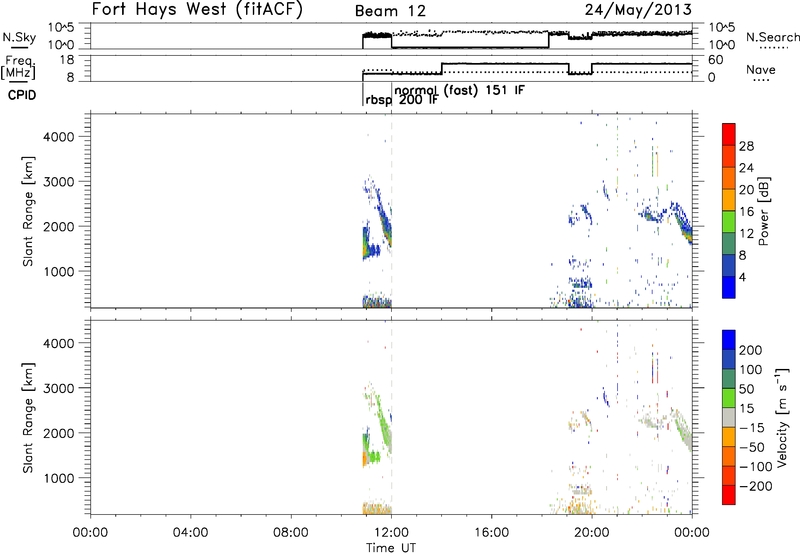Click the "50" tick on Velocity color bar
Image resolution: width=800 pixels, height=554 pixels.
(747, 389)
